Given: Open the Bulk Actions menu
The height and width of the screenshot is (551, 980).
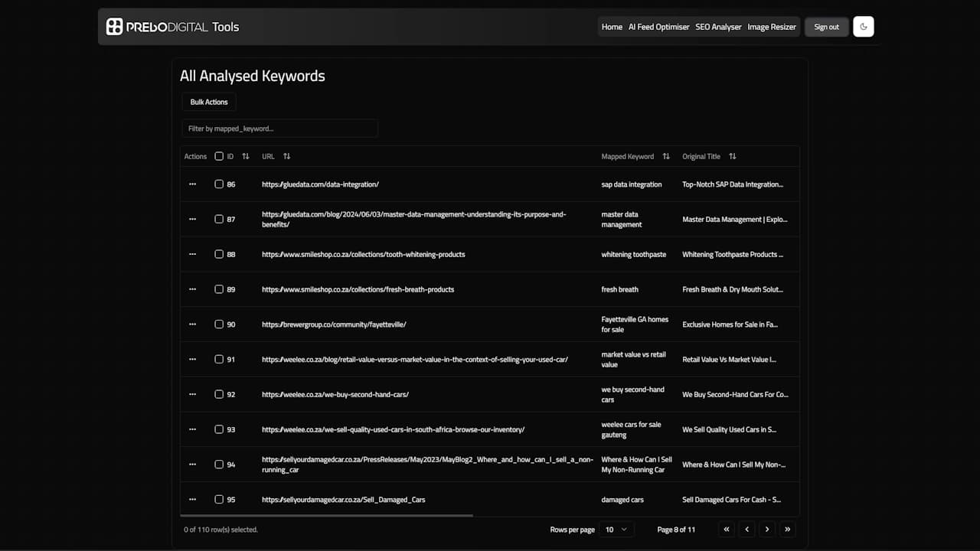Looking at the screenshot, I should coord(208,102).
